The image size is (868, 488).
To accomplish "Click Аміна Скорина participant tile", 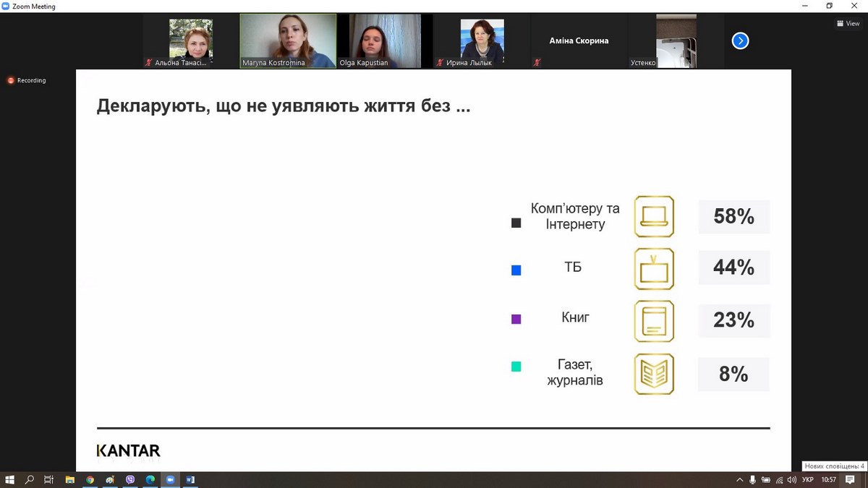I will point(579,41).
